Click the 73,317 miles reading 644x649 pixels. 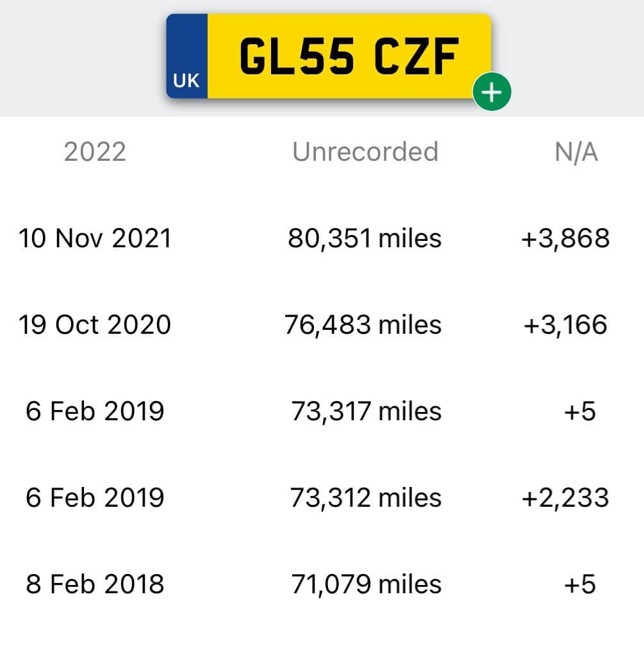point(367,411)
